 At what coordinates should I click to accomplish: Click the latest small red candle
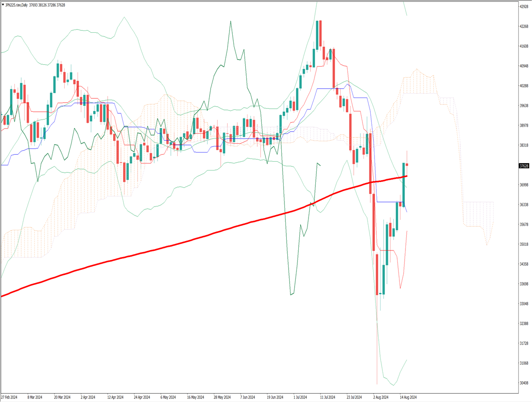pyautogui.click(x=407, y=164)
